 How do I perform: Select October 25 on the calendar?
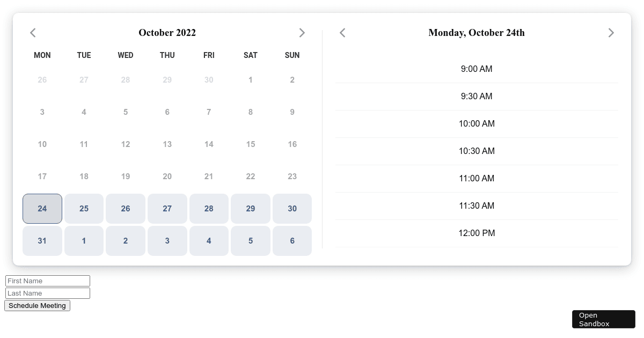[x=84, y=209]
